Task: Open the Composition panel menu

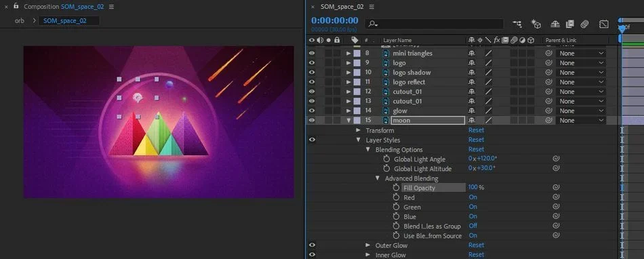Action: click(x=112, y=7)
